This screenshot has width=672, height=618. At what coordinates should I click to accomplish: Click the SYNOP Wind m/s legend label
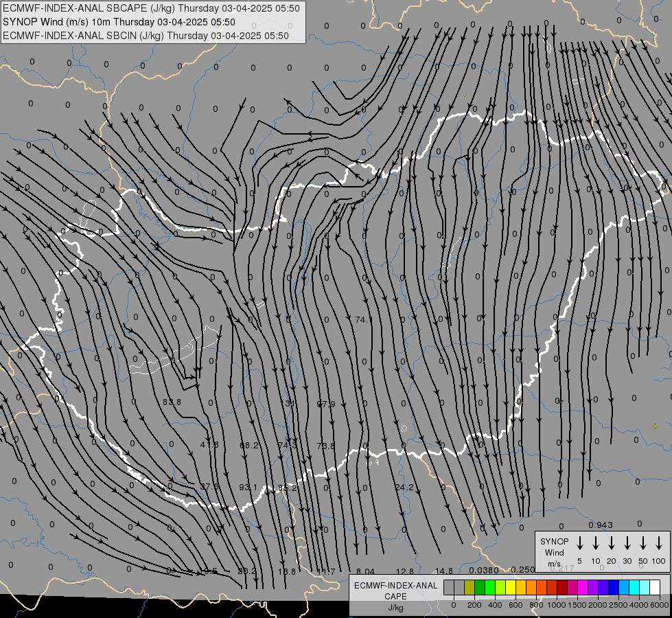coord(554,552)
